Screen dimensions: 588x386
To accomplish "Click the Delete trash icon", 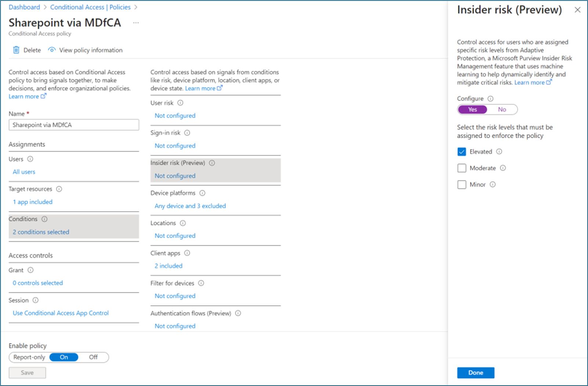I will click(16, 50).
